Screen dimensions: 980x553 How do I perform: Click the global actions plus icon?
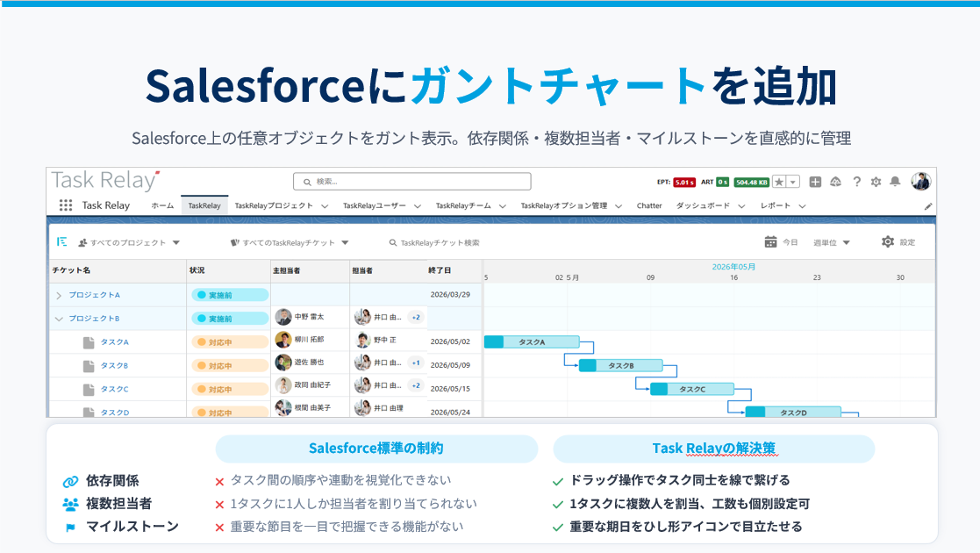(815, 182)
